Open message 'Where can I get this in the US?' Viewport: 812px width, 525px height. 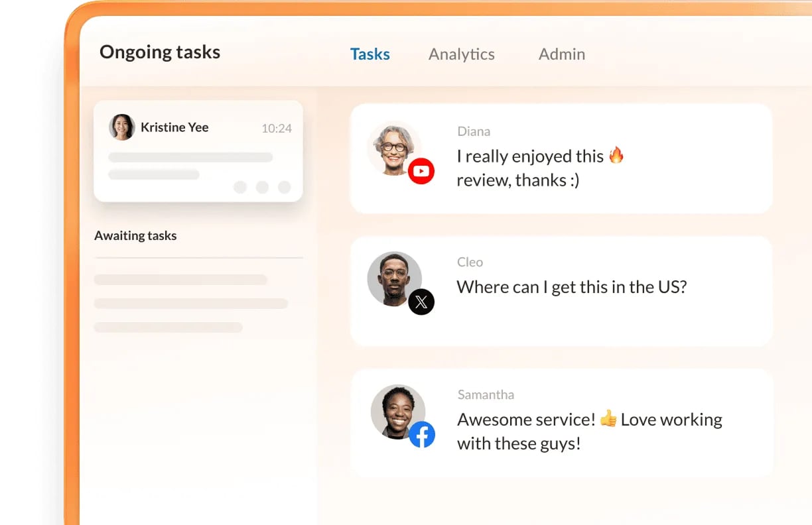[x=561, y=291]
